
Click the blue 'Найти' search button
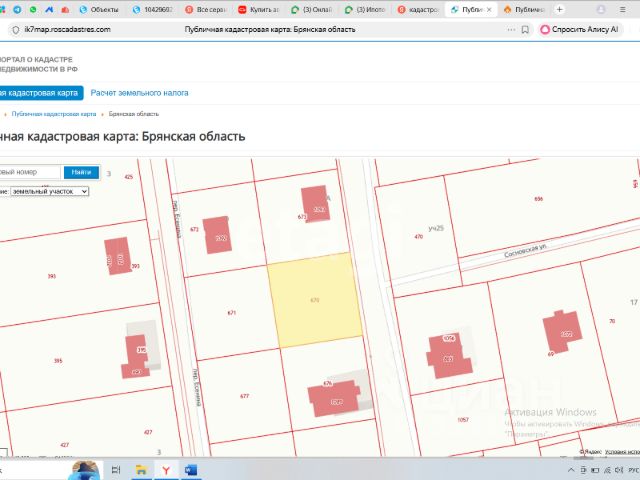[x=81, y=172]
